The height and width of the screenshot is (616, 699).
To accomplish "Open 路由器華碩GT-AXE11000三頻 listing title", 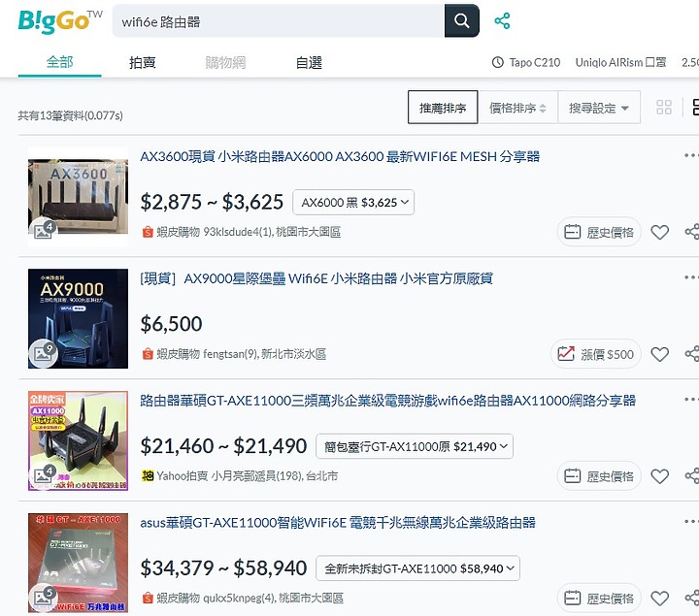I will [387, 401].
